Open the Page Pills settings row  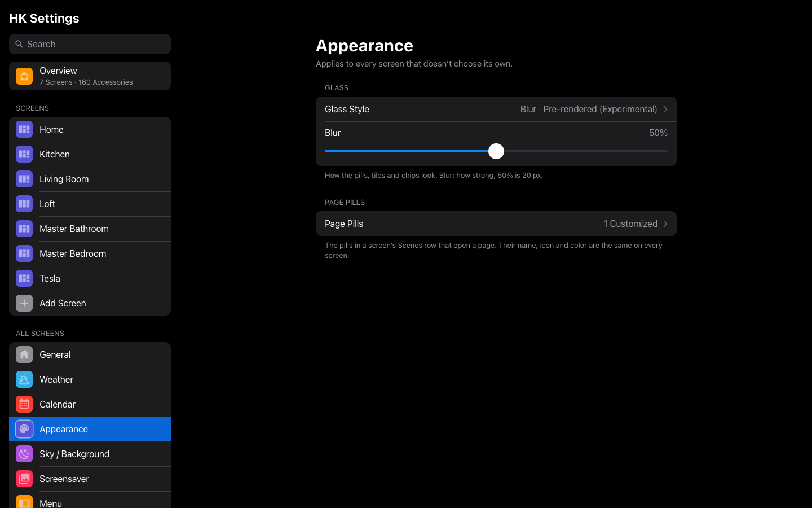496,224
